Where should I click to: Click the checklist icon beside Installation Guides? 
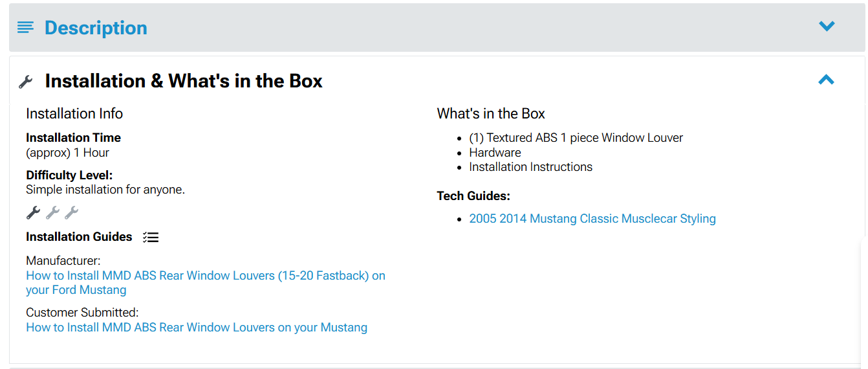[151, 237]
